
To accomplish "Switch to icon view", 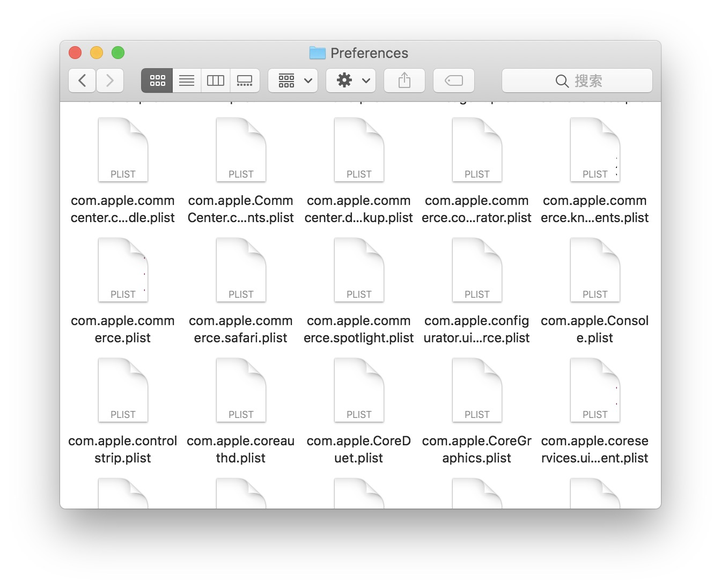I will 157,80.
